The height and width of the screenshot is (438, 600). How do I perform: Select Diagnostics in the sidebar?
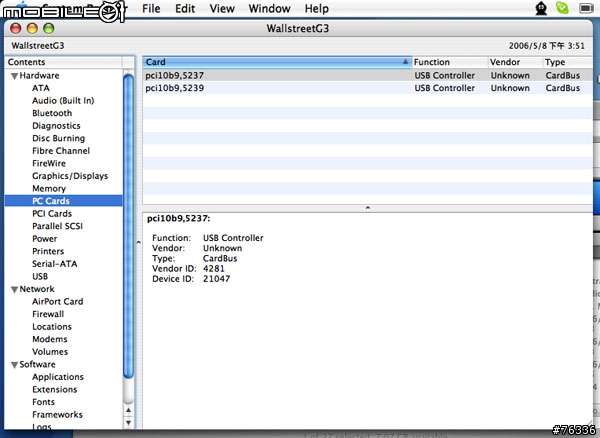click(56, 126)
